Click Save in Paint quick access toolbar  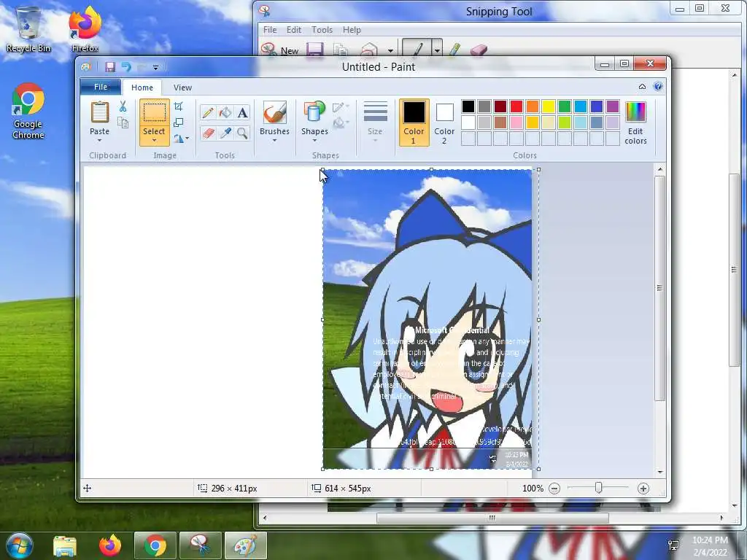tap(110, 67)
